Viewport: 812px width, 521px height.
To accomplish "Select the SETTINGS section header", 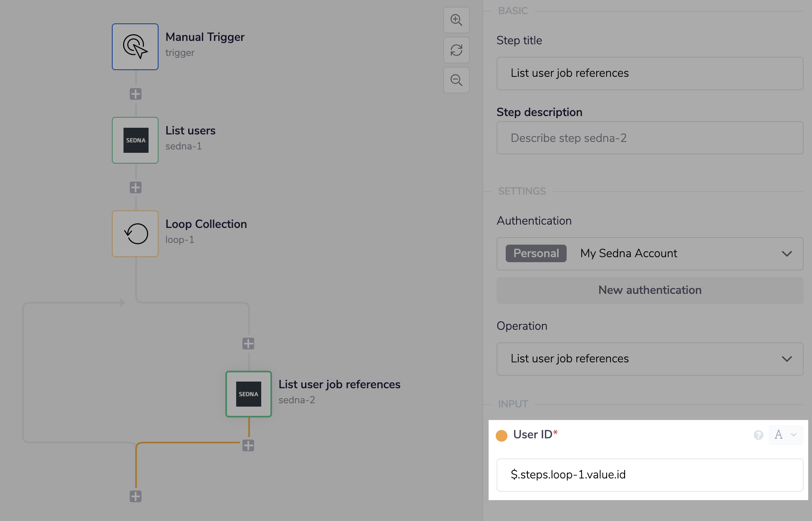I will (522, 191).
